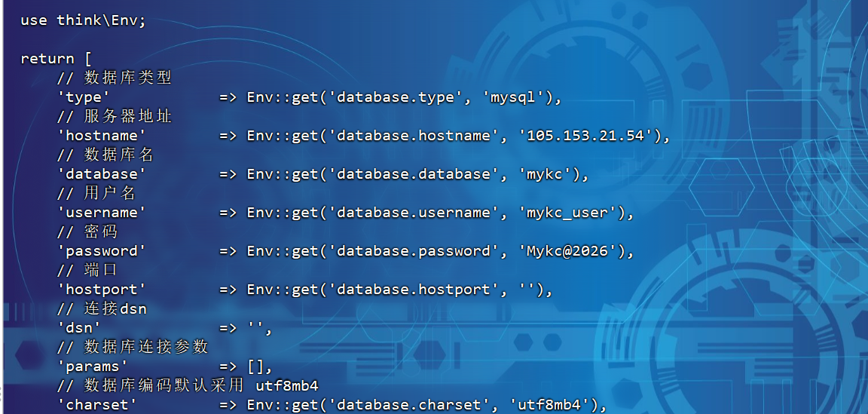Click the comment '// 服务器地址'
Image resolution: width=868 pixels, height=414 pixels.
114,116
